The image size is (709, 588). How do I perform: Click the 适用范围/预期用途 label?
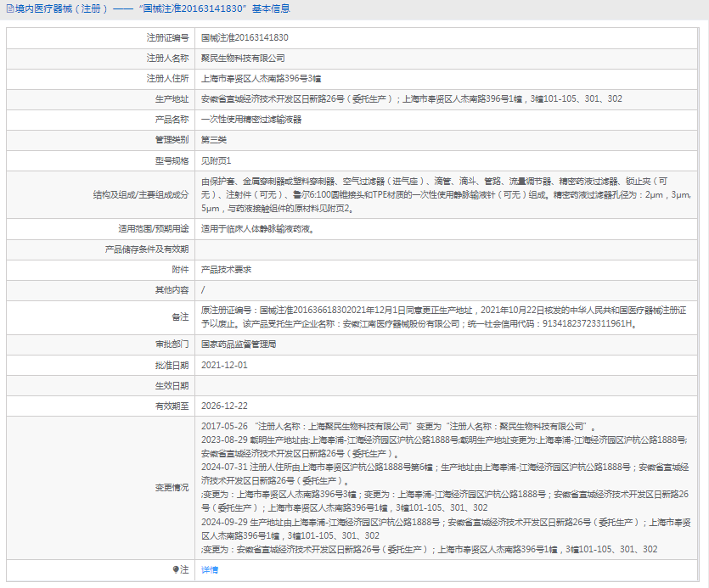pyautogui.click(x=154, y=229)
